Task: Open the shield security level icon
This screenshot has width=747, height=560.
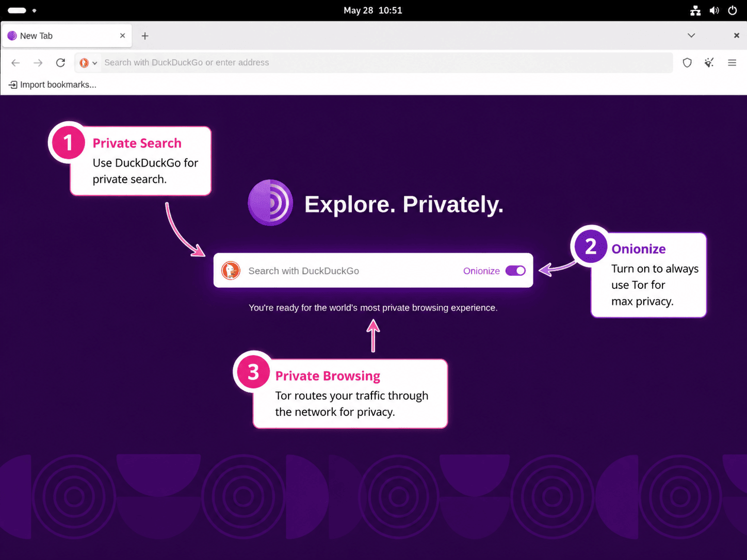Action: (x=687, y=63)
